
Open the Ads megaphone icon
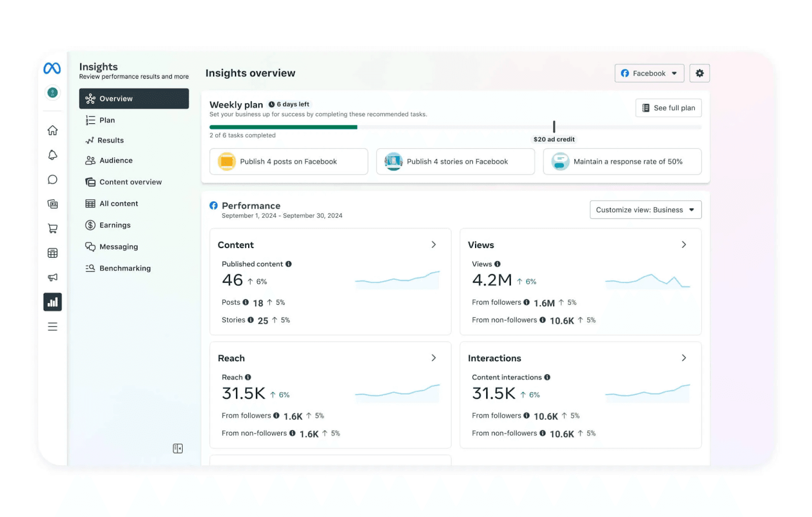tap(52, 278)
